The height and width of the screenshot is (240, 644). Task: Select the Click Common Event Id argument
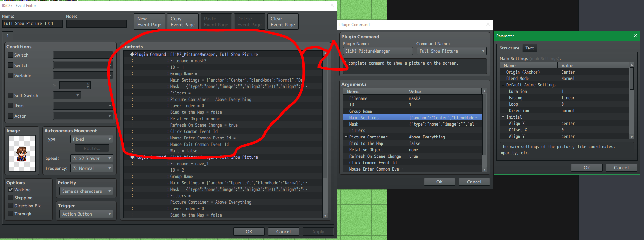(x=412, y=163)
